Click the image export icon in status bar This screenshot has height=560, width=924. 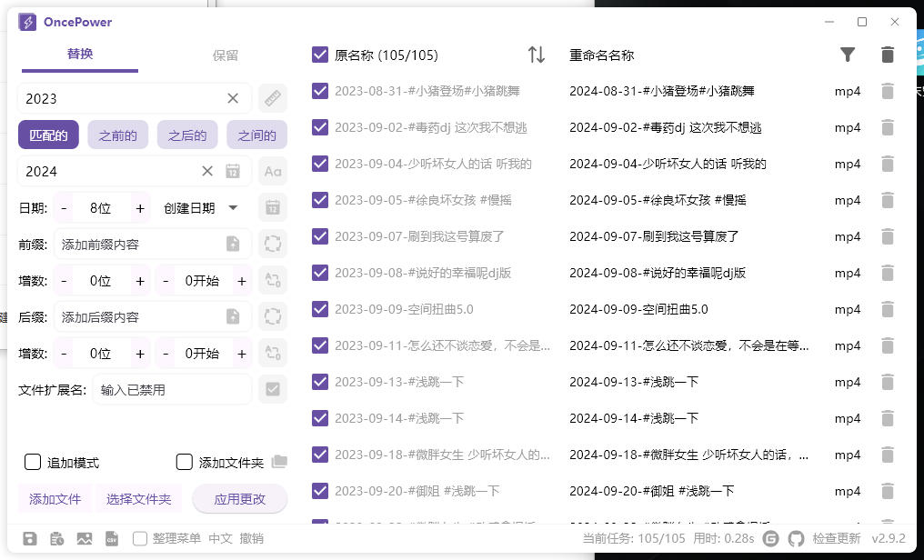point(84,538)
